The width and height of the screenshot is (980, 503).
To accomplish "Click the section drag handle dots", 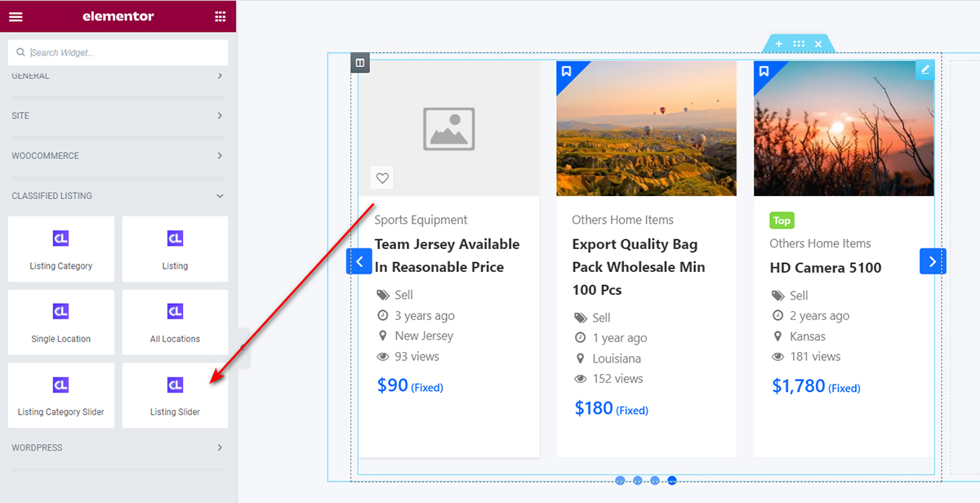I will (799, 44).
